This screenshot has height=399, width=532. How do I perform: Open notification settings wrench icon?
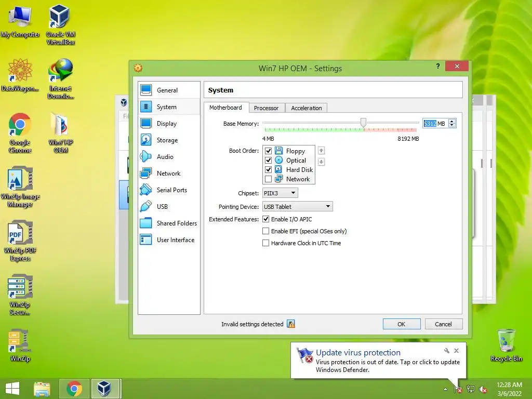pos(446,351)
